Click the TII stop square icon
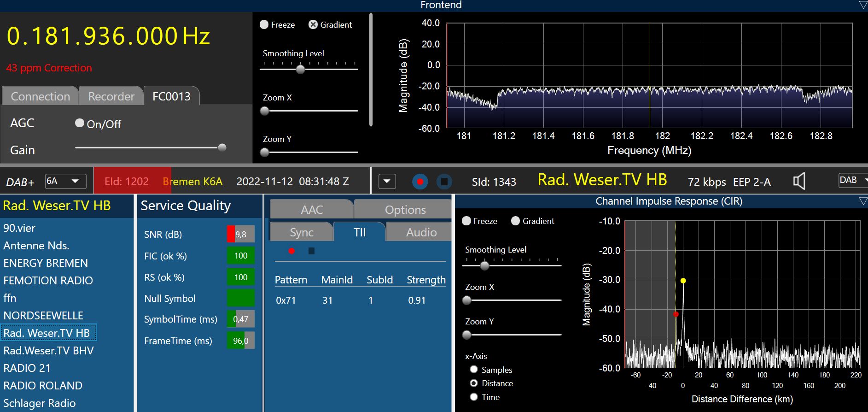Viewport: 868px width, 412px height. coord(311,251)
